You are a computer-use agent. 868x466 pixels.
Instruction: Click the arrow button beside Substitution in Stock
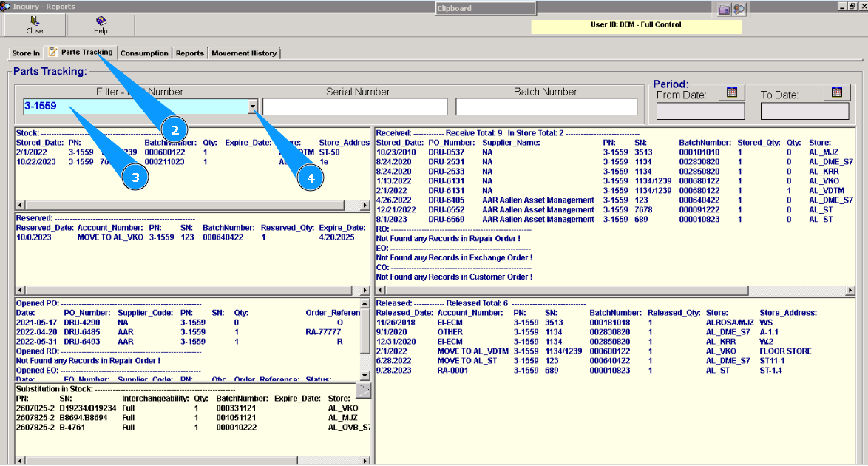(364, 391)
